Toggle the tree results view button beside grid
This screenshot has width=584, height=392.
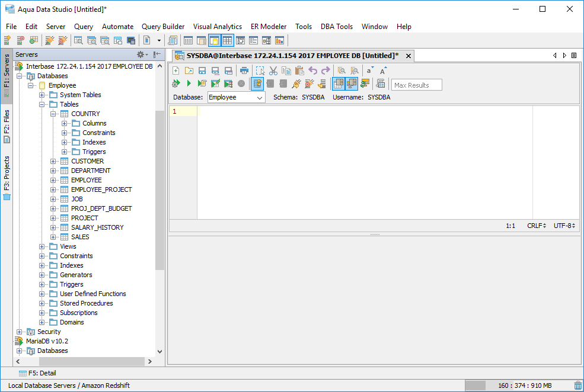pos(351,83)
